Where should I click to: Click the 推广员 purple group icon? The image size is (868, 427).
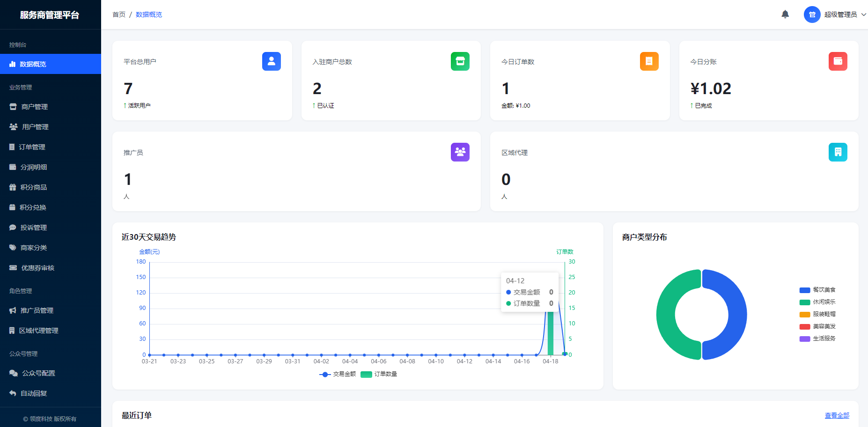tap(460, 152)
